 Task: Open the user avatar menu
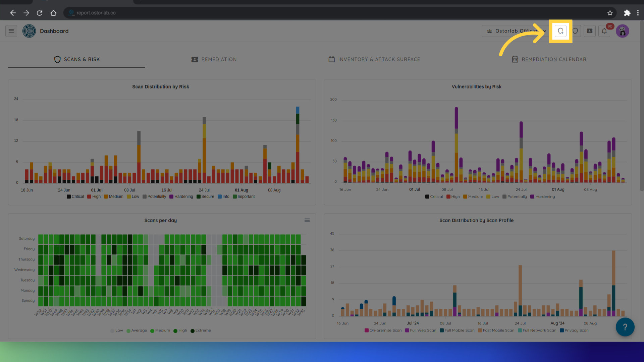622,31
